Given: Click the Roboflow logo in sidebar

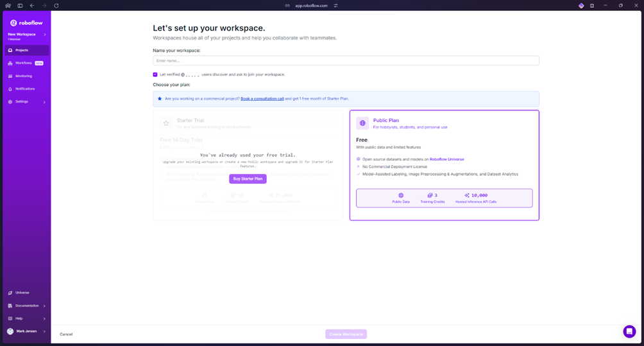Looking at the screenshot, I should coord(26,22).
